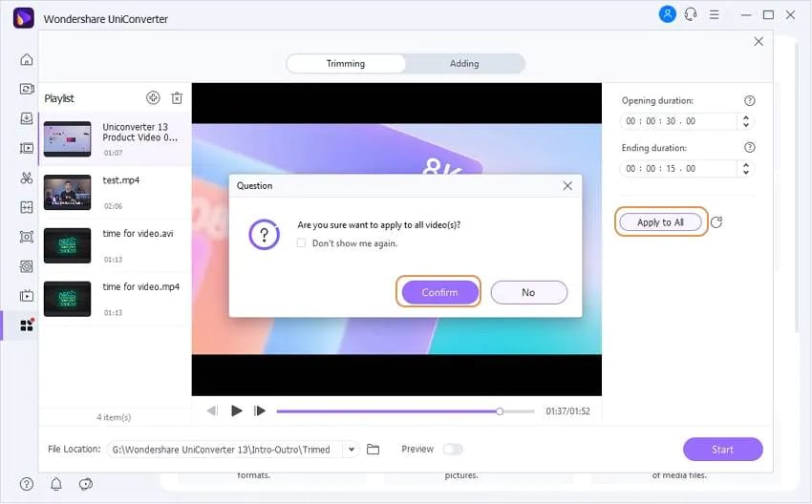
Task: Open the scissors Video Editor icon
Action: pos(27,178)
